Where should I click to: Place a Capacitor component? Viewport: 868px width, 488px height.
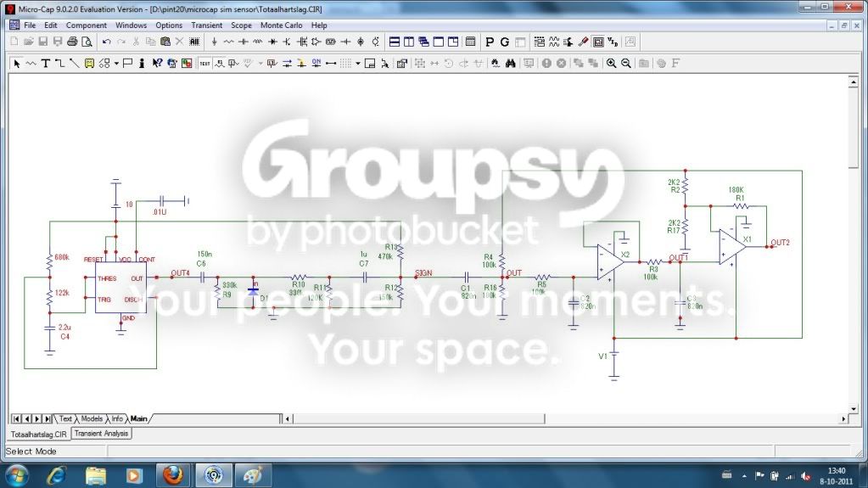(x=243, y=42)
